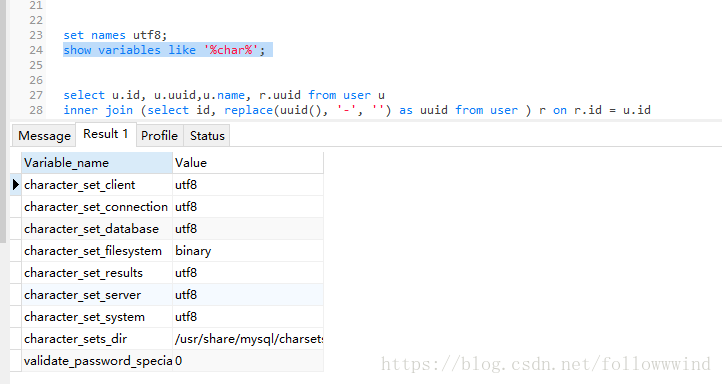Viewport: 722px width, 384px height.
Task: Click the /usr/share/mysql/charsets value cell
Action: tap(248, 339)
